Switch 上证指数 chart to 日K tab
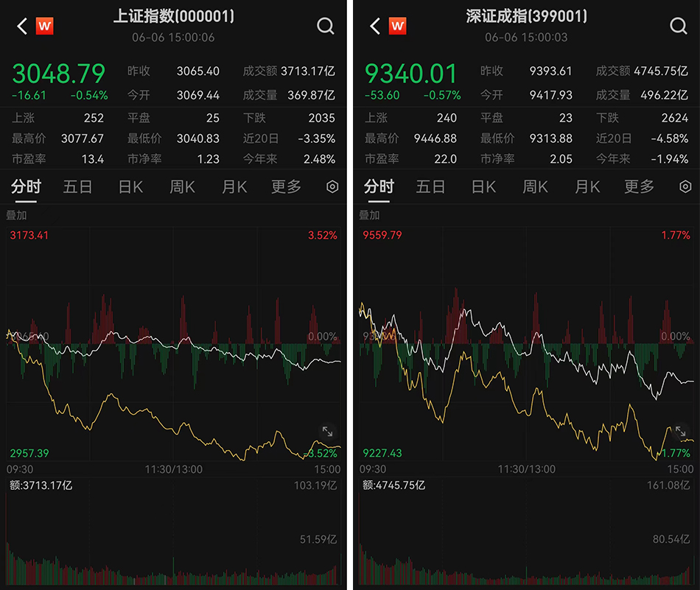700x590 pixels. [x=130, y=187]
